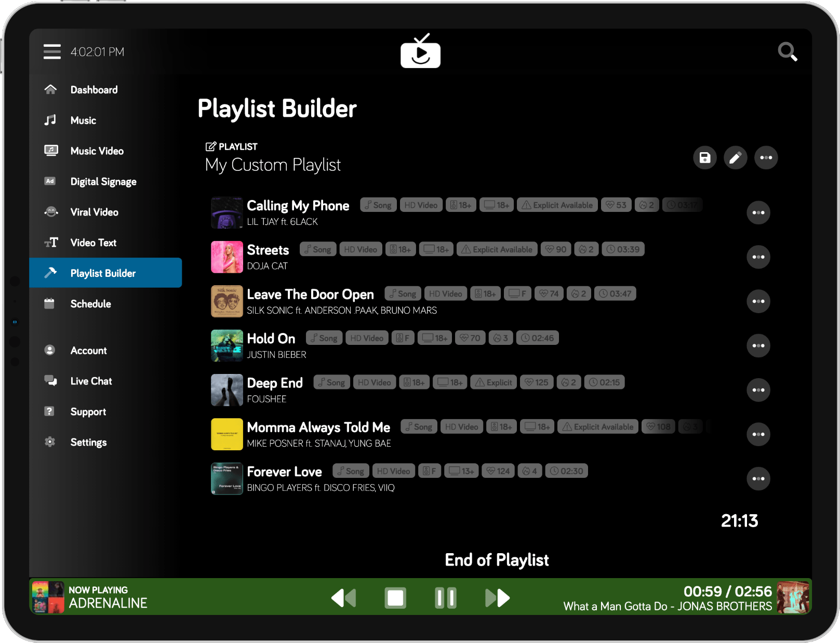Edit playlist with the pencil icon
Viewport: 840px width, 643px height.
(x=736, y=158)
